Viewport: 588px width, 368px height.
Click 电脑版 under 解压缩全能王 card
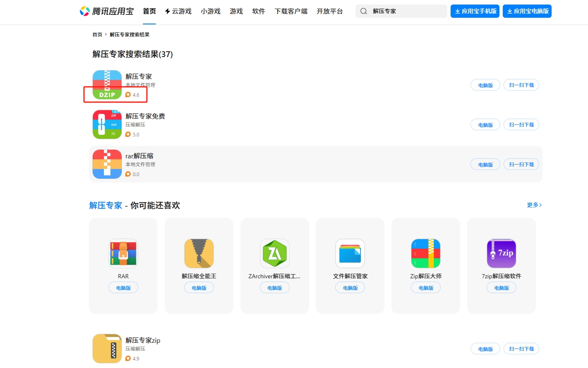[x=199, y=288]
